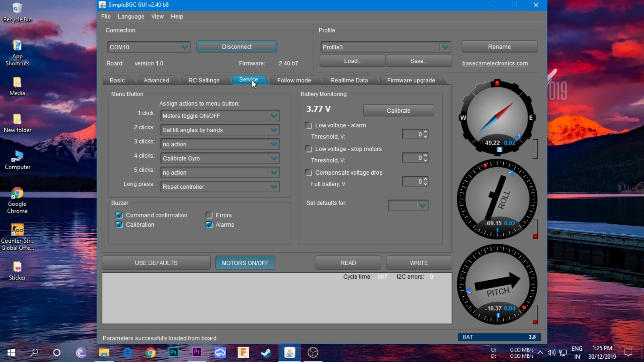This screenshot has width=644, height=362.
Task: Increase the Full battery voltage stepper
Action: pyautogui.click(x=426, y=179)
